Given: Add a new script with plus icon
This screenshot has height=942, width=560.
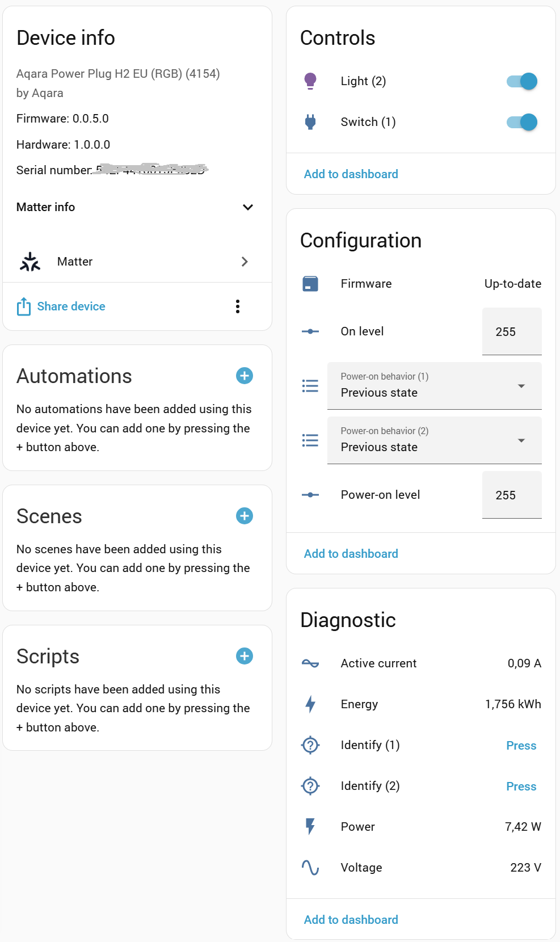Looking at the screenshot, I should [245, 656].
